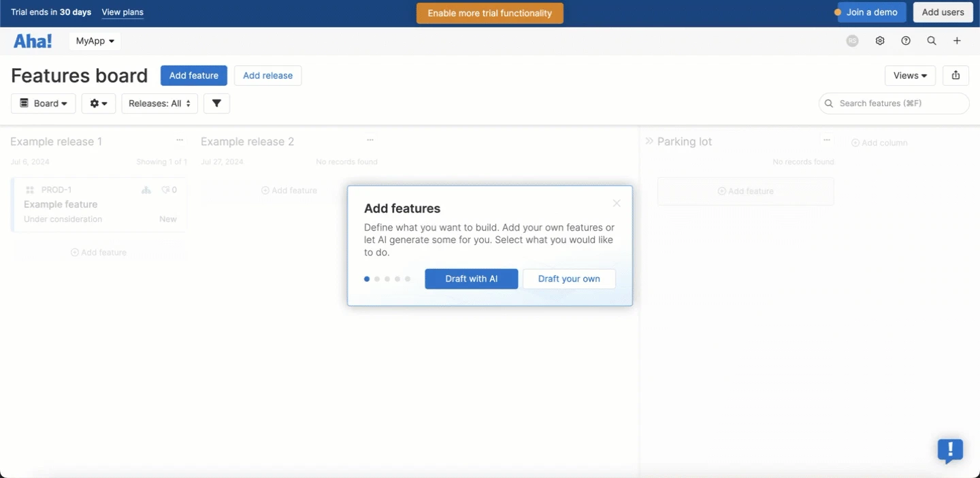Open the feedback exclamation chat icon
980x478 pixels.
click(950, 450)
